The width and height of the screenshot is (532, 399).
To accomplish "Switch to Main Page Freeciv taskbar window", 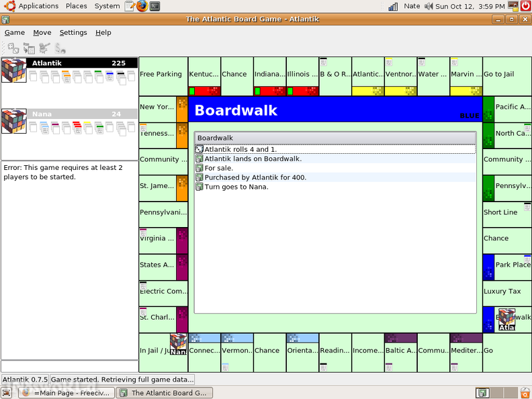I will tap(66, 393).
